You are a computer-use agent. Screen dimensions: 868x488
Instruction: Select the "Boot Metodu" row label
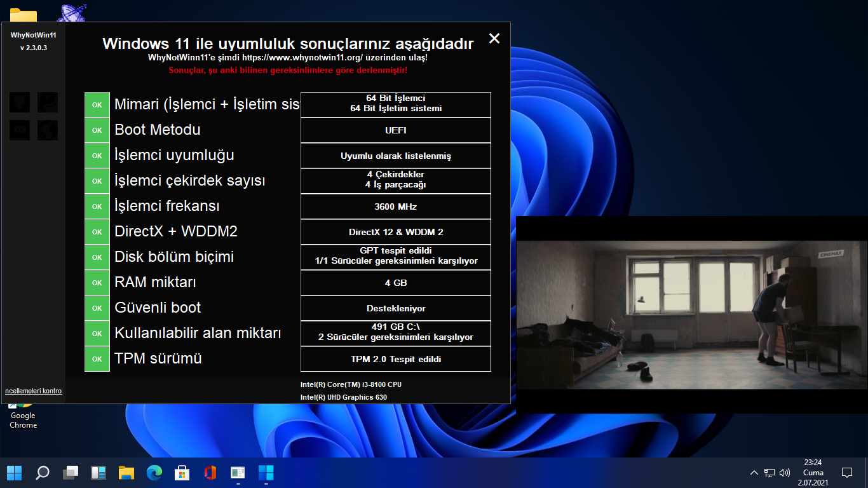(158, 130)
